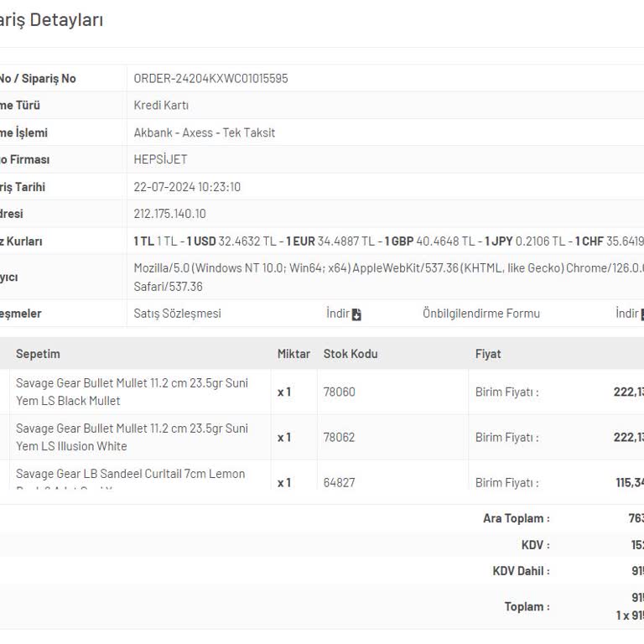Click the Satış Sözleşmesi label

[177, 314]
